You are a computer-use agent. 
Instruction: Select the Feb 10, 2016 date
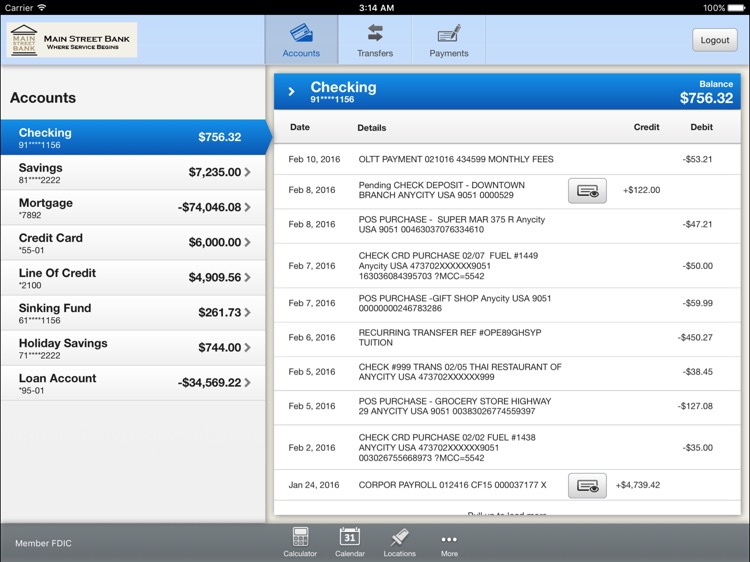coord(314,159)
